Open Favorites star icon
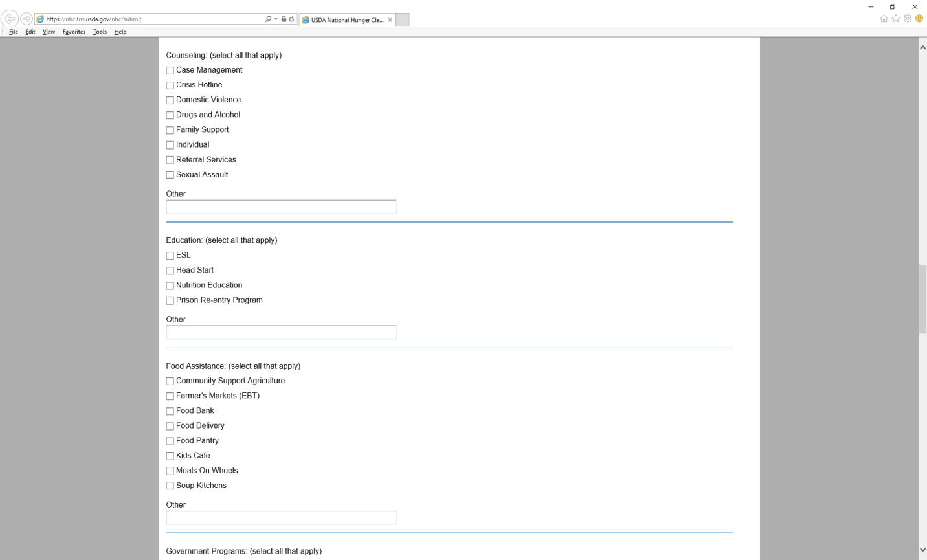Screen dimensions: 927x560 point(896,19)
